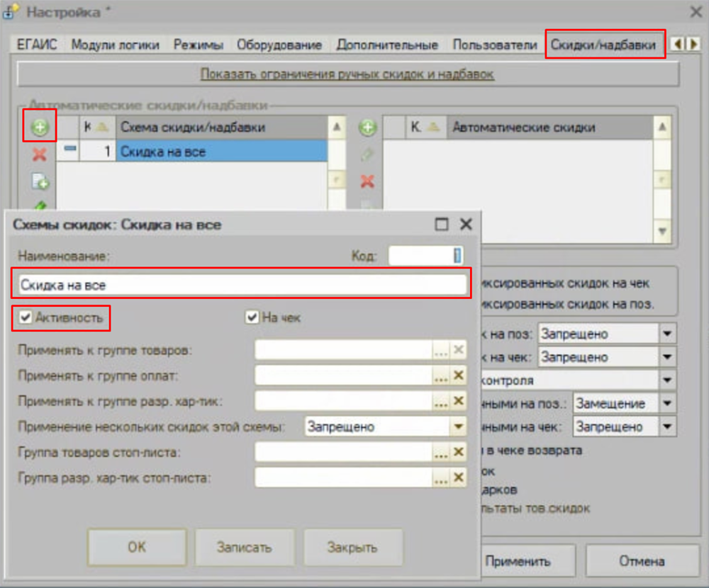Clear 'Группа товаров стоп-листа' field
Viewport: 709px width, 588px height.
[x=459, y=452]
